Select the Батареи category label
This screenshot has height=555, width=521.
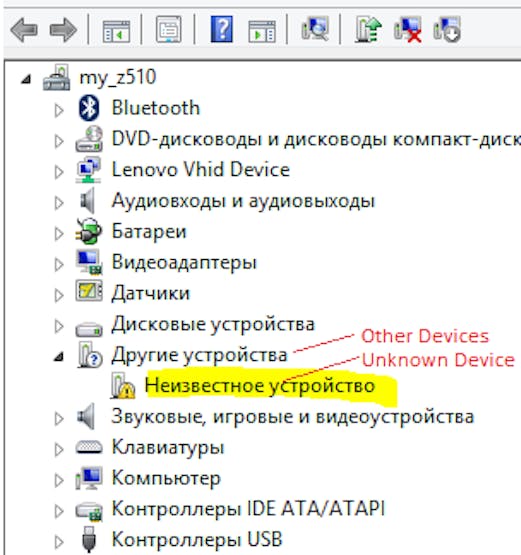pyautogui.click(x=149, y=231)
